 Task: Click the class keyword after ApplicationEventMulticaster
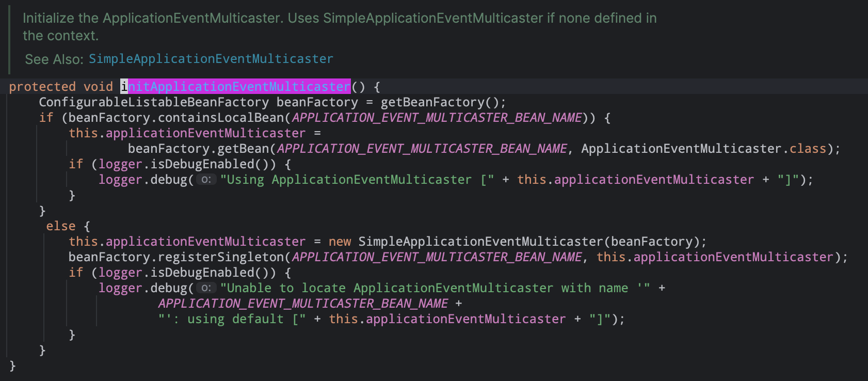[808, 149]
